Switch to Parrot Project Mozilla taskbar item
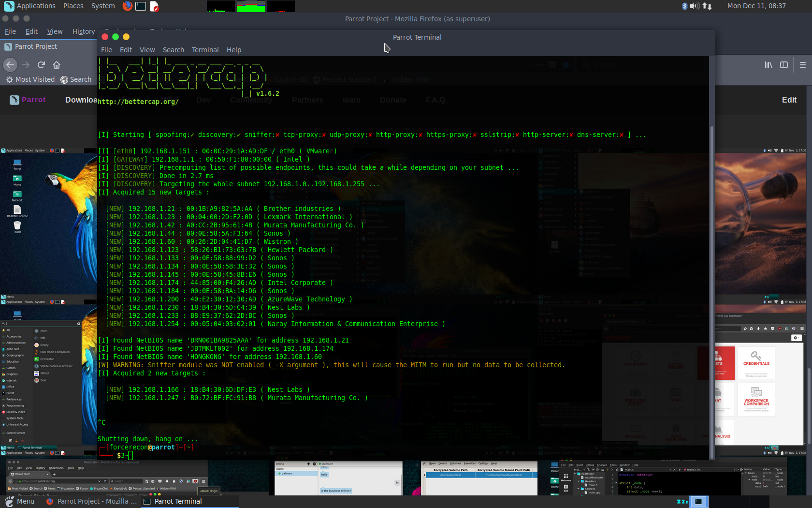The height and width of the screenshot is (508, 812). tap(91, 501)
